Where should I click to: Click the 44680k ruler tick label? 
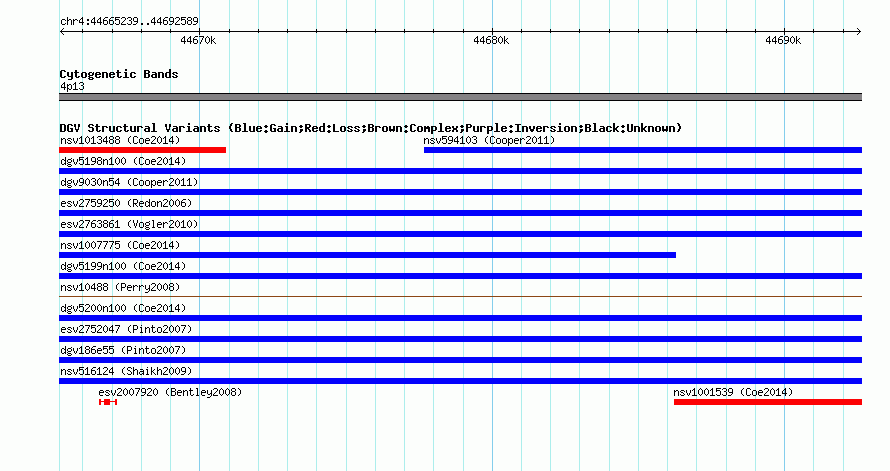tap(491, 40)
